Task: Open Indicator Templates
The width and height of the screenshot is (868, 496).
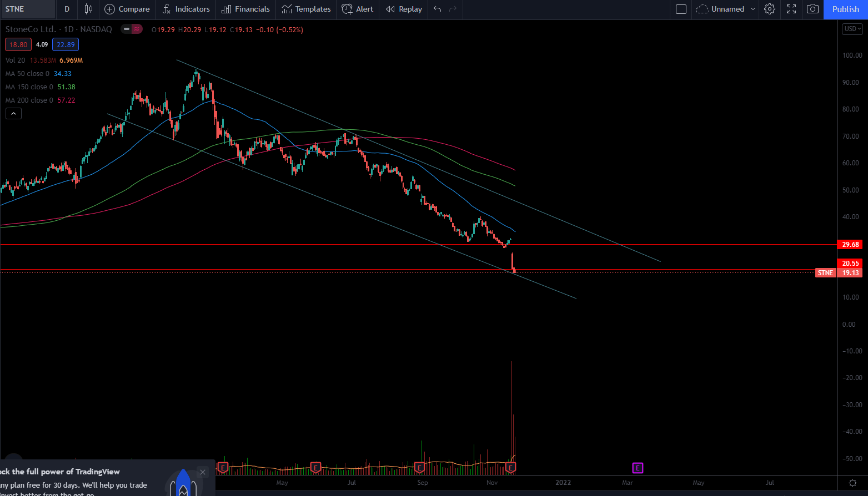Action: tap(306, 9)
